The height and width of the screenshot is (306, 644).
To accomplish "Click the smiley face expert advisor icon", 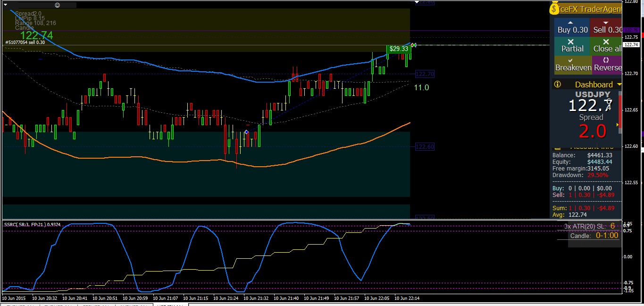I will pos(58,5).
